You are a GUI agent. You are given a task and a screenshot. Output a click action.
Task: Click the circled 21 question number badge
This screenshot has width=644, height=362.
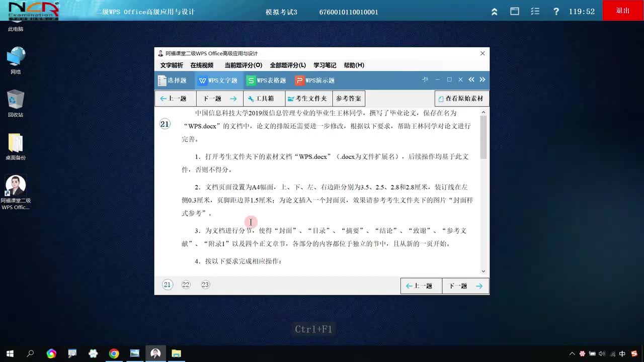165,124
